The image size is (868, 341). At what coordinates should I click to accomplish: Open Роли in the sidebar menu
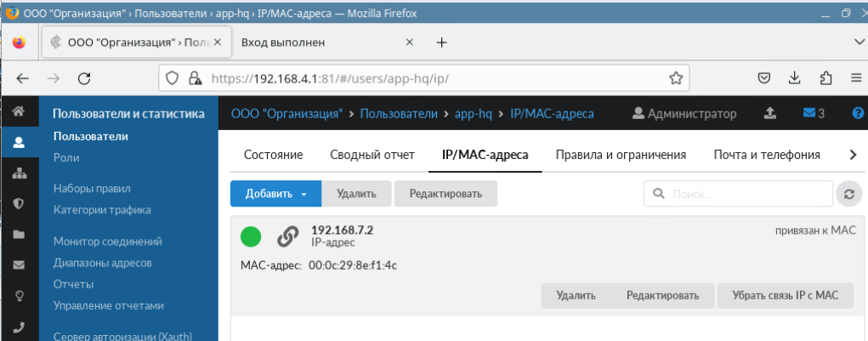click(x=66, y=158)
